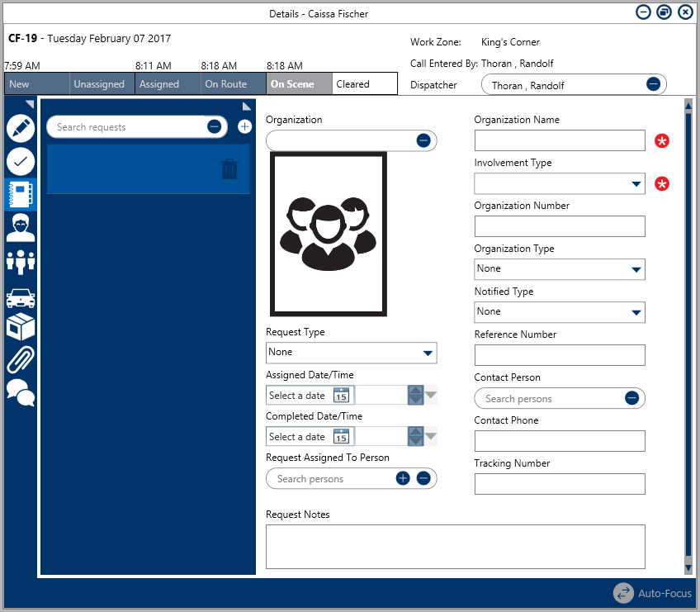The height and width of the screenshot is (612, 700).
Task: Open the Organization Type dropdown
Action: (x=636, y=269)
